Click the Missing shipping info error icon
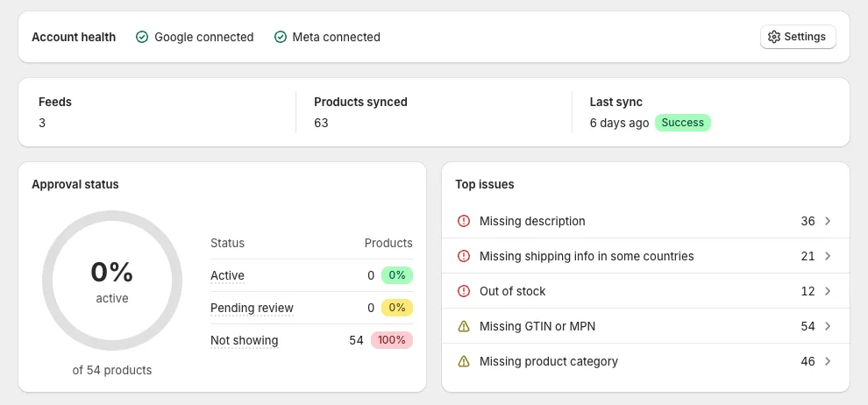This screenshot has height=405, width=868. click(464, 256)
